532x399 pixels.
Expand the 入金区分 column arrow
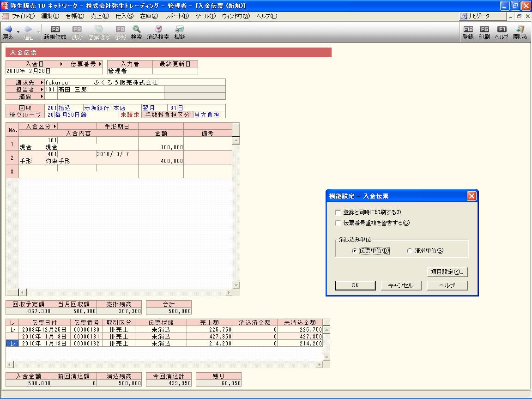point(54,126)
